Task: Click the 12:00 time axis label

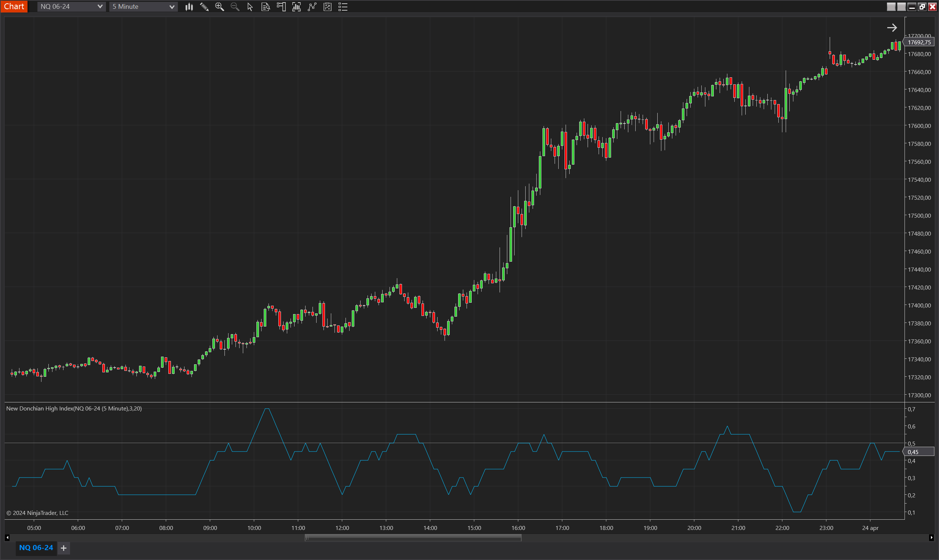Action: tap(342, 528)
